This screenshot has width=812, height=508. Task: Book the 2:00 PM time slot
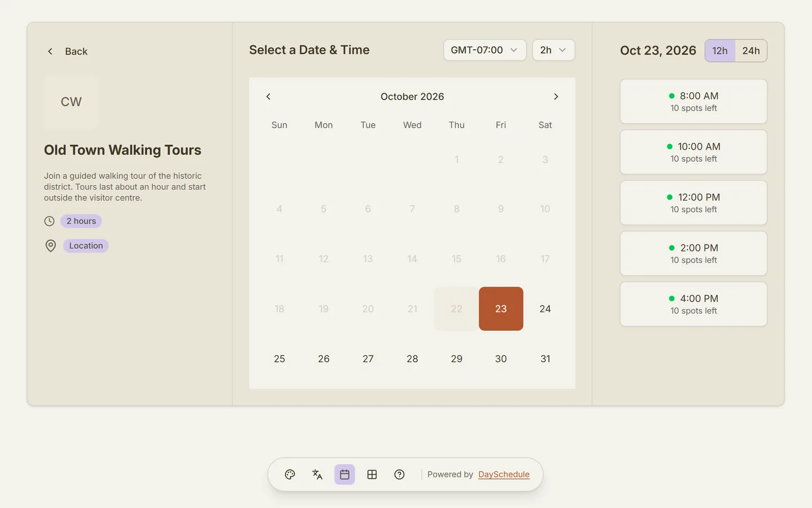[694, 253]
